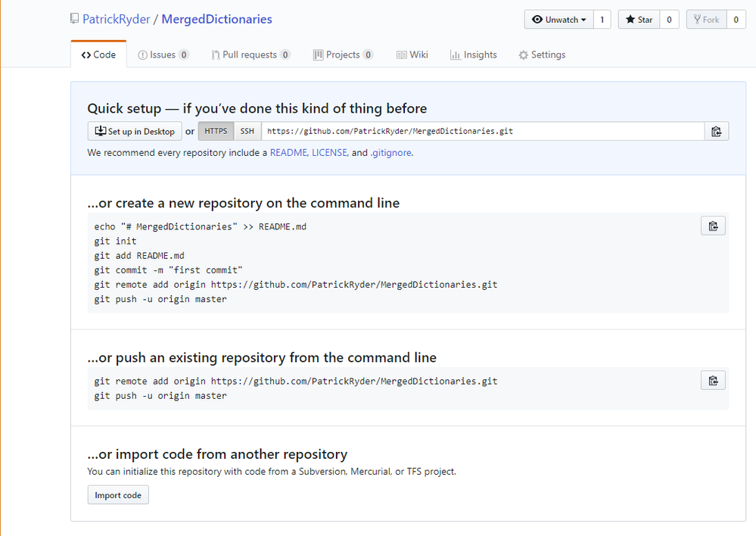
Task: Go to the Projects tab
Action: click(x=344, y=55)
